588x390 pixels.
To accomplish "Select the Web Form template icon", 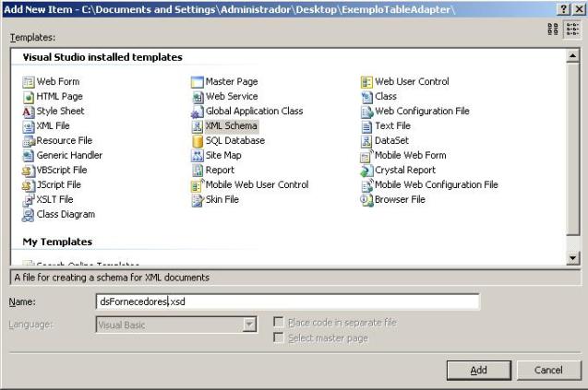I will click(x=28, y=82).
